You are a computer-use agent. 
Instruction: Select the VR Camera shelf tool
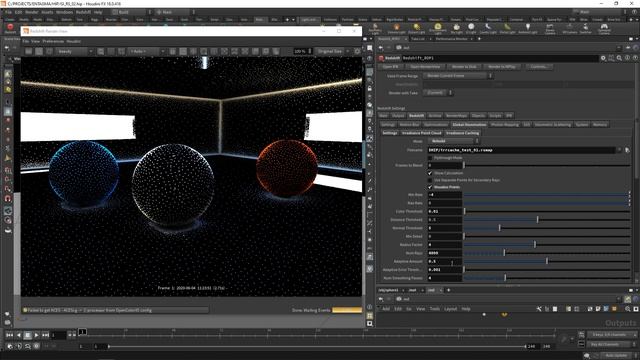point(569,28)
